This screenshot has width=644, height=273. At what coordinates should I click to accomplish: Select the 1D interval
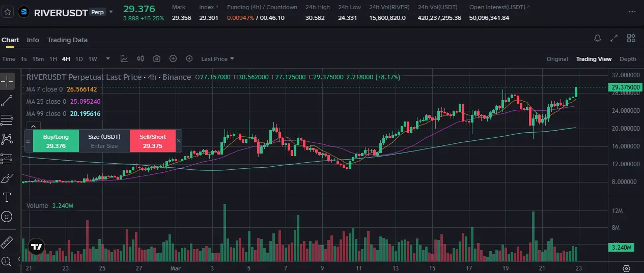tap(79, 59)
